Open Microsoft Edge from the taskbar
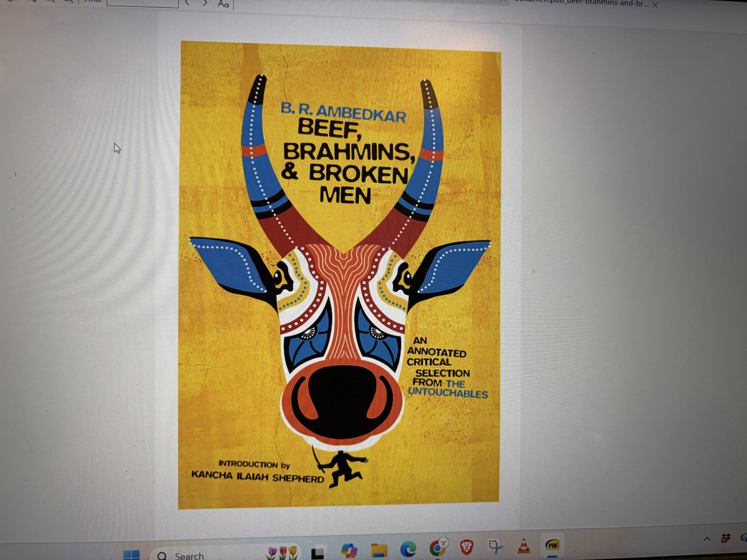Screen dimensions: 747x560 click(x=408, y=549)
